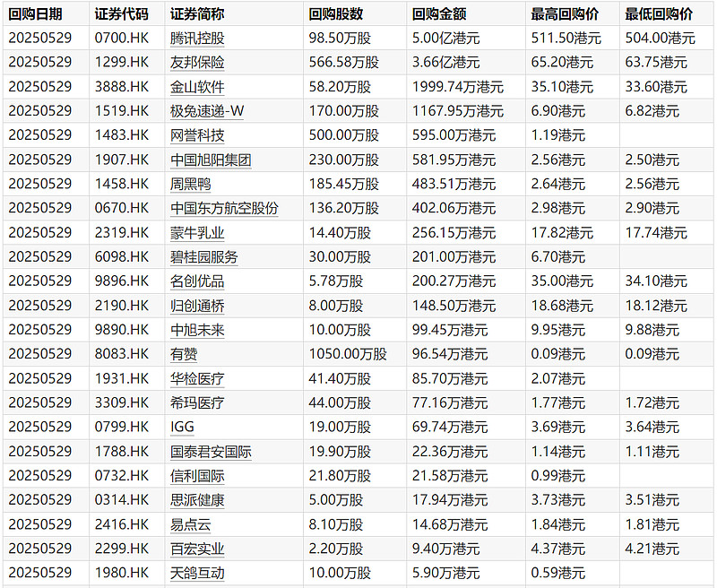717x588 pixels.
Task: Open the 碧桂园服务 stock link
Action: tap(204, 257)
